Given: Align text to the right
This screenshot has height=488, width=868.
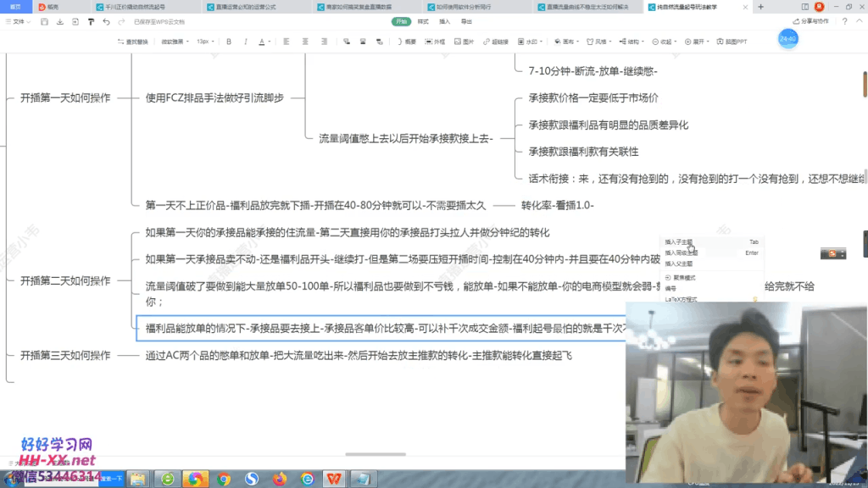Looking at the screenshot, I should click(325, 42).
